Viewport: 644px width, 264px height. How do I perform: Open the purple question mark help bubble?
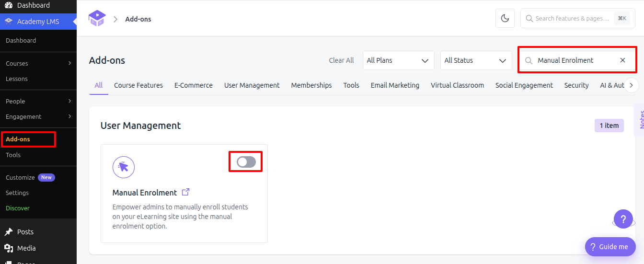point(623,219)
